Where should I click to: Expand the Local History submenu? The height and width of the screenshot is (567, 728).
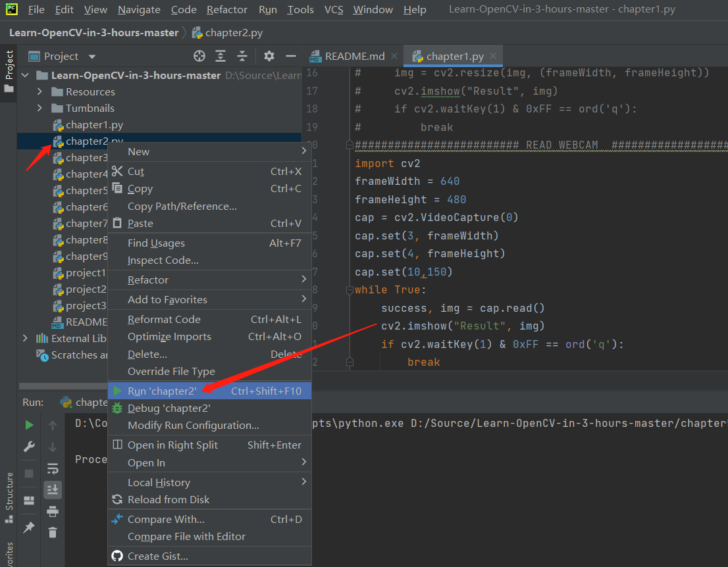[x=209, y=483]
